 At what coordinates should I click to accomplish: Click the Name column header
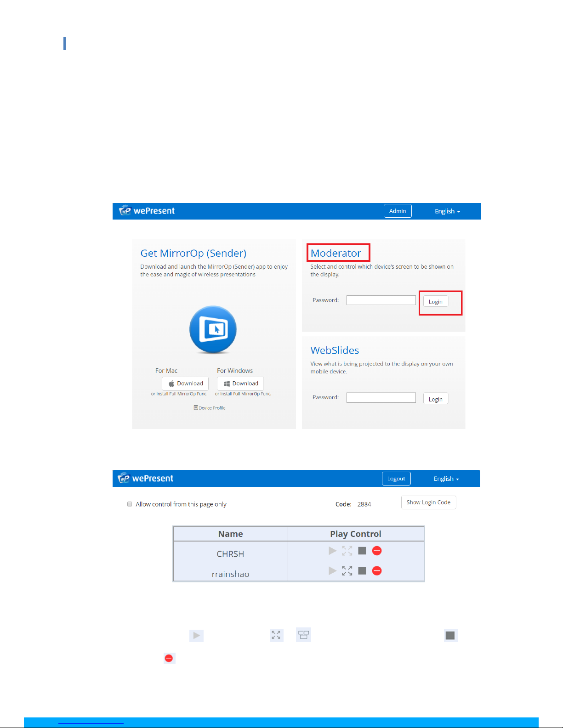click(x=230, y=534)
